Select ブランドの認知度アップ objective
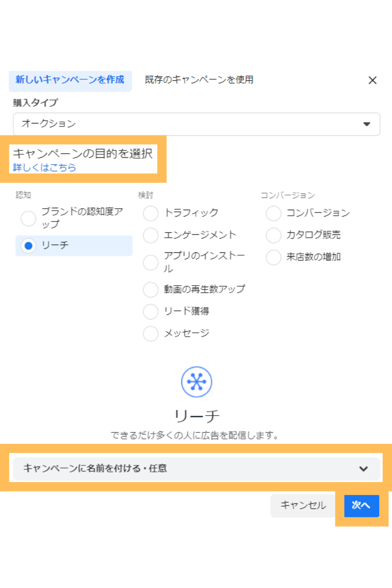Screen dimensions: 392x588 click(x=28, y=219)
